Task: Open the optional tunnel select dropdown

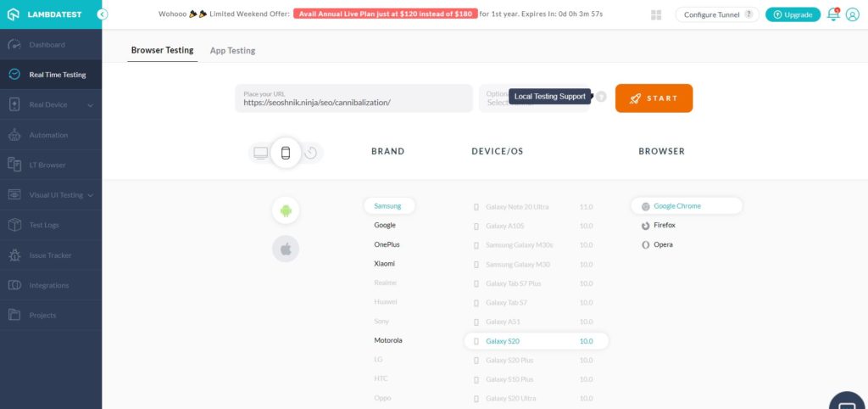Action: coord(534,98)
